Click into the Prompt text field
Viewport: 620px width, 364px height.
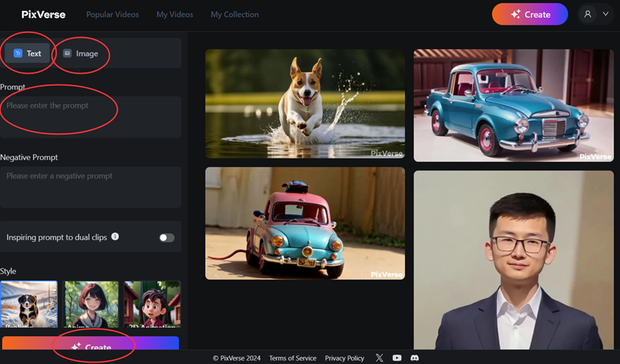90,117
